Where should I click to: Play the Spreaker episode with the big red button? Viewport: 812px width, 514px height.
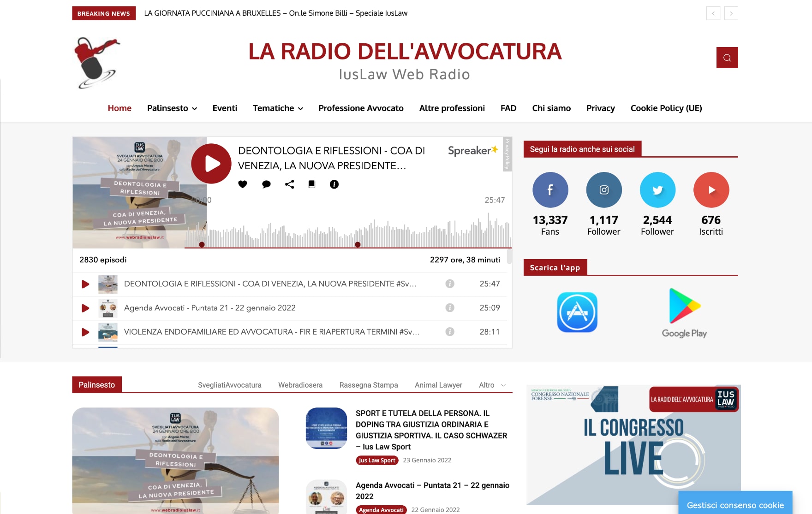click(x=211, y=164)
